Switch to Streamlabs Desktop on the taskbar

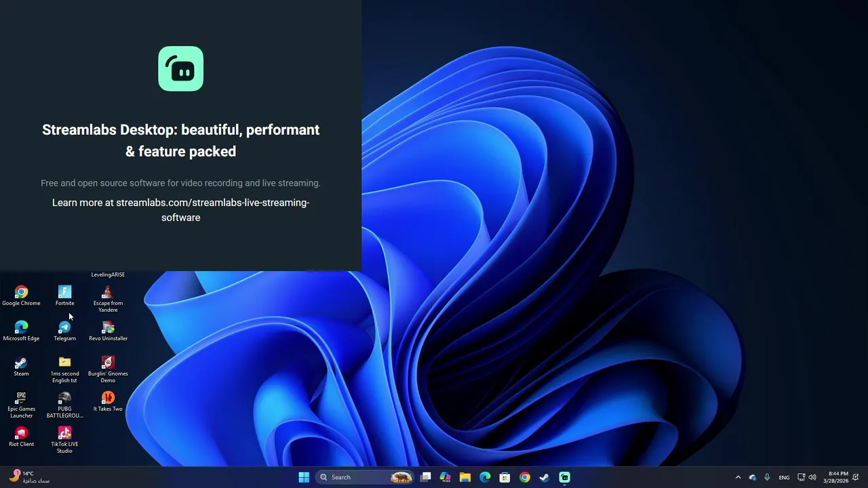click(x=564, y=477)
